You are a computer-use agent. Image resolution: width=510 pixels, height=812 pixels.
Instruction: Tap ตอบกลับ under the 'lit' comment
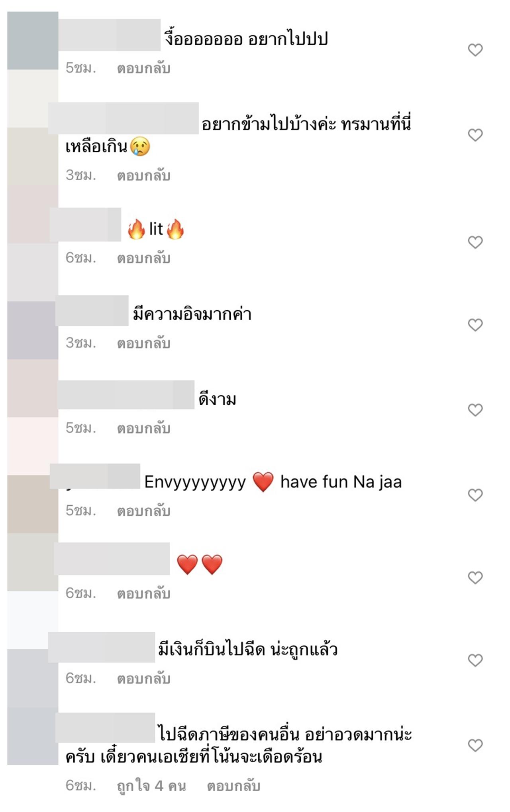pyautogui.click(x=143, y=258)
